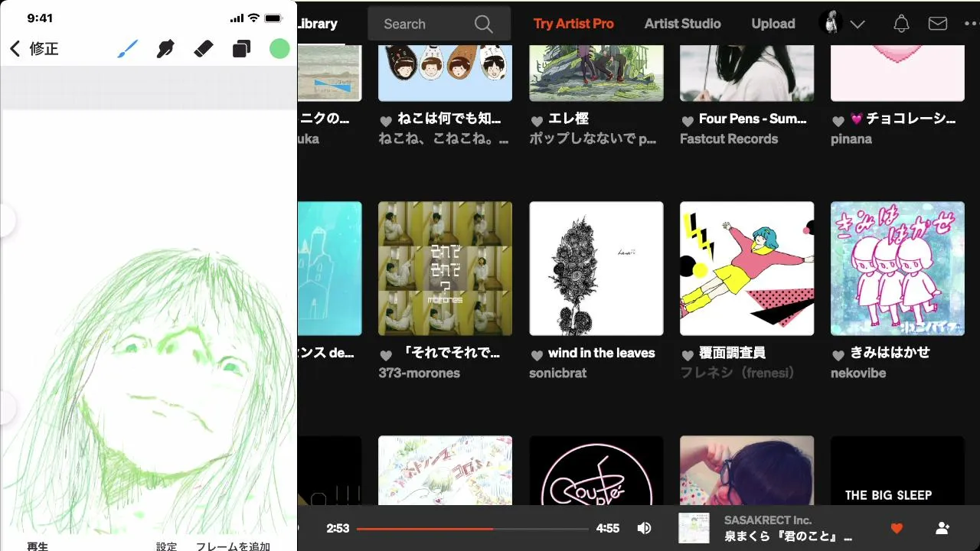Toggle like on 「それでそれで... track

386,355
